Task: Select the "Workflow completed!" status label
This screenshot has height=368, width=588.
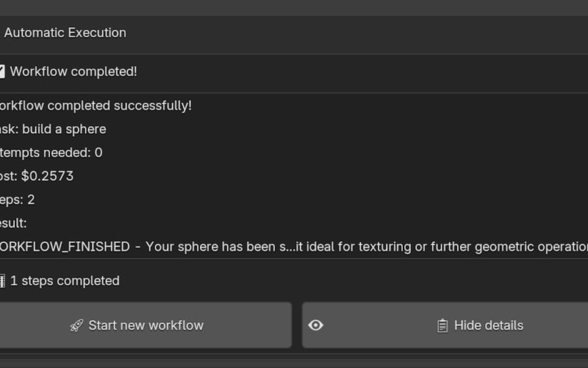Action: tap(73, 71)
